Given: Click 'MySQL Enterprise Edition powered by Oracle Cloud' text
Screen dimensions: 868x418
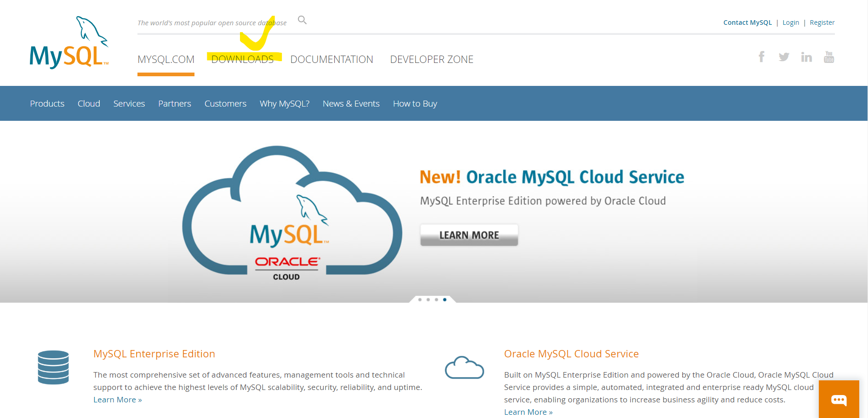Looking at the screenshot, I should (543, 201).
